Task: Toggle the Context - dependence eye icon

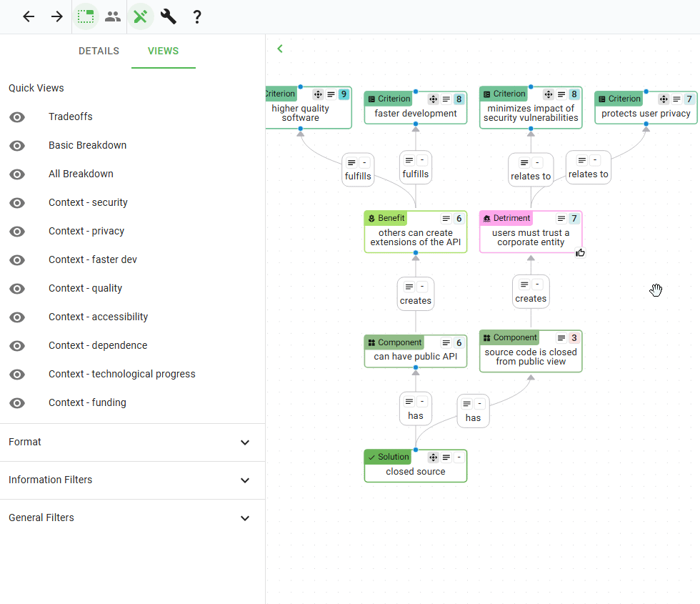Action: [17, 346]
